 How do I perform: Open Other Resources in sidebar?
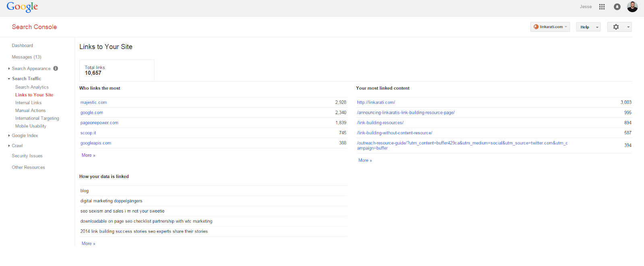[28, 168]
